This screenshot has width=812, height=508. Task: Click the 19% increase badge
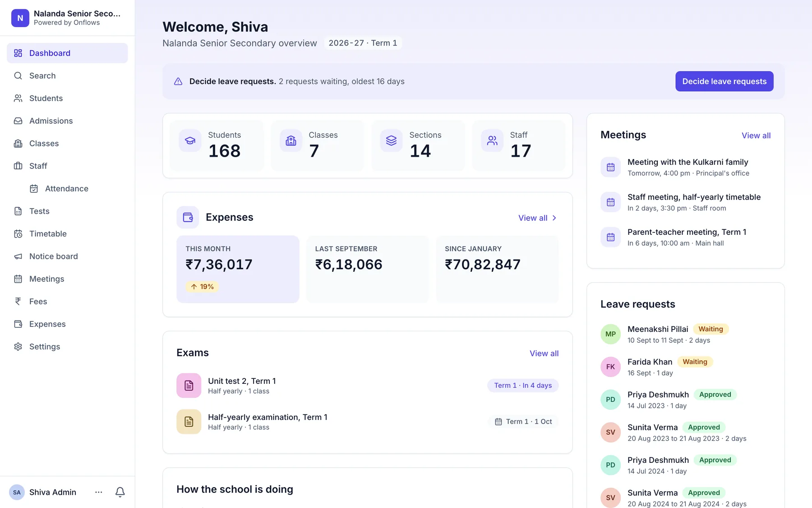point(202,286)
